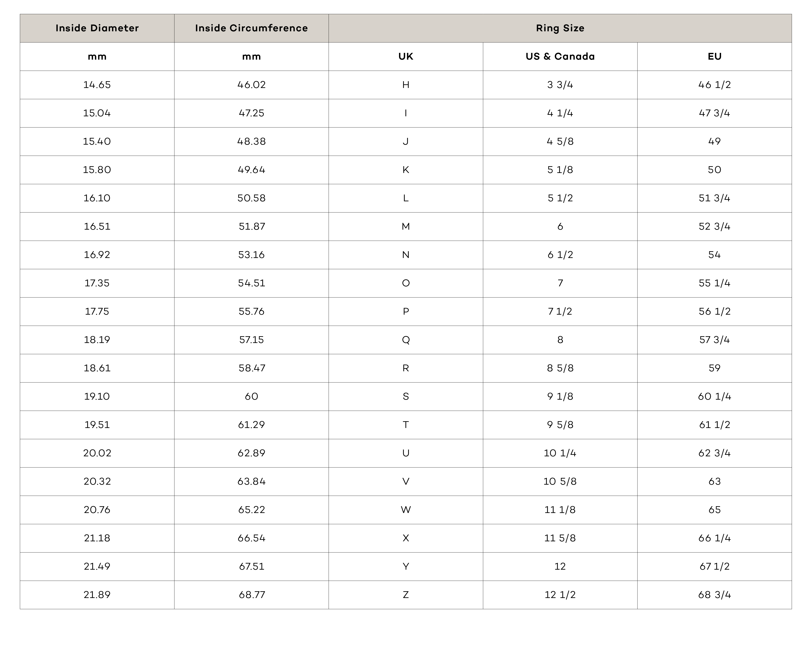
Task: Select UK ring size Q cell
Action: [x=406, y=340]
